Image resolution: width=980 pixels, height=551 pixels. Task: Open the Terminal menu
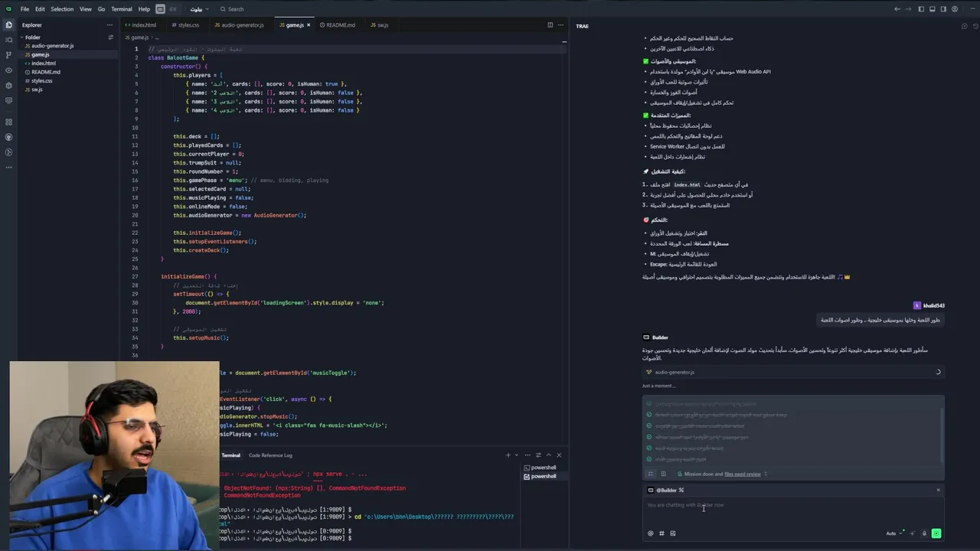click(122, 9)
